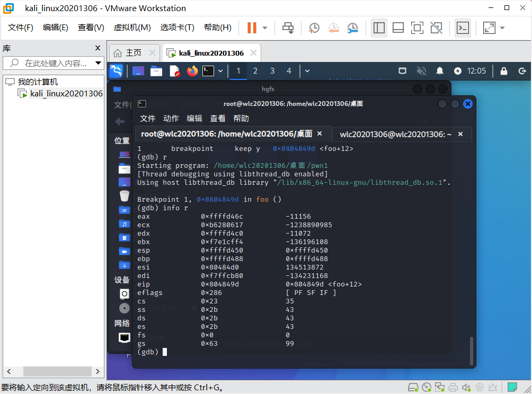532x394 pixels.
Task: Select kali_linux20201306 in the library tree
Action: (66, 94)
